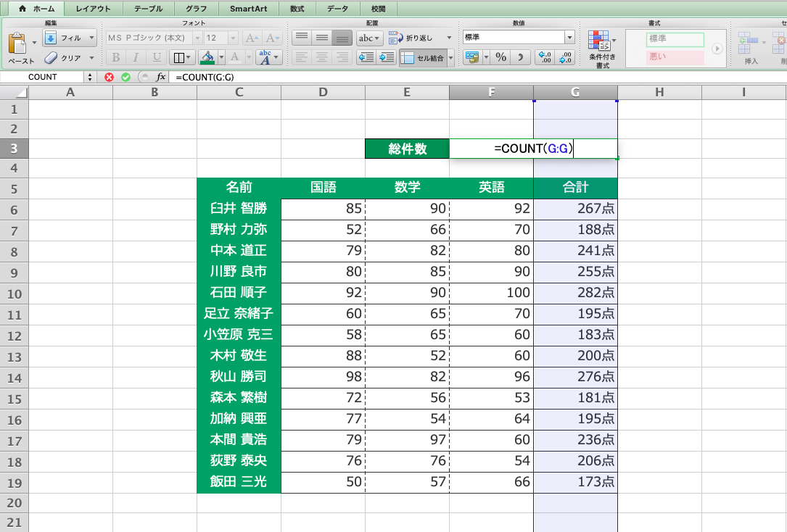Switch to the データ tab
Image resolution: width=787 pixels, height=532 pixels.
(x=337, y=9)
